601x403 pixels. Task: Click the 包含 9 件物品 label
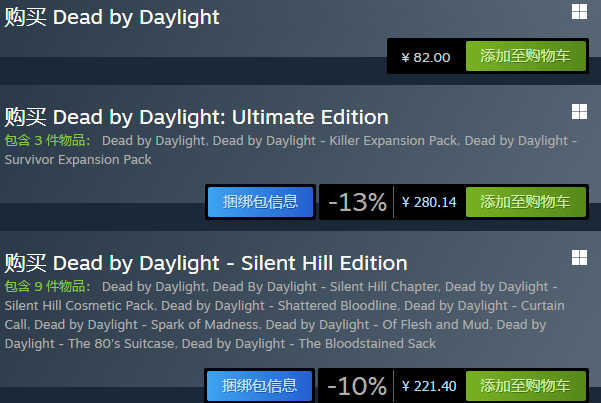[47, 287]
